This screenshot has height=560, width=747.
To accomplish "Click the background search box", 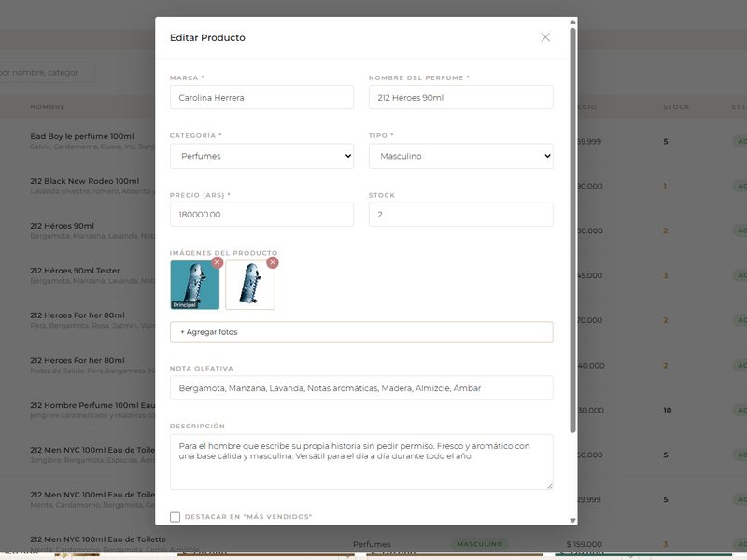I will pos(47,73).
